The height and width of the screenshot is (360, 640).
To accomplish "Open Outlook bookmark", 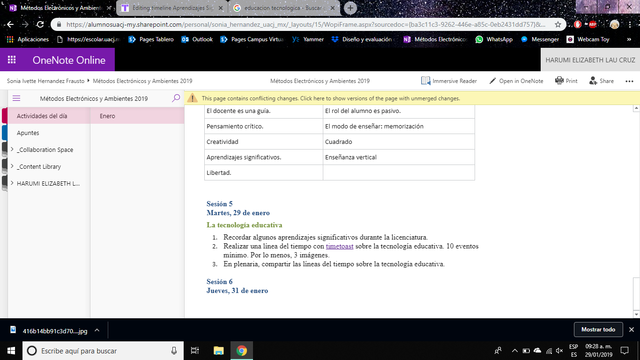I will tap(197, 39).
